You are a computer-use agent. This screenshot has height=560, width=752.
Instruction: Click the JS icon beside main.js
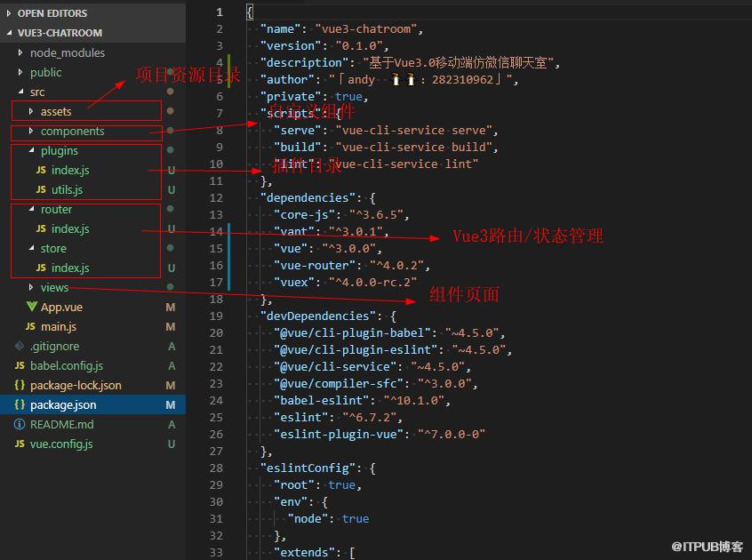[31, 326]
